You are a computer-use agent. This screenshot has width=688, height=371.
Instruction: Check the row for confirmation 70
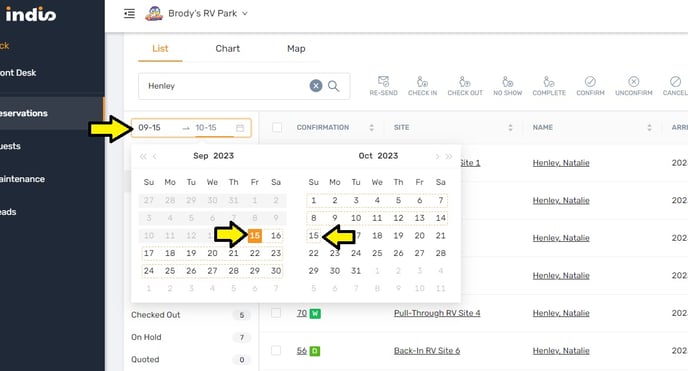[276, 313]
